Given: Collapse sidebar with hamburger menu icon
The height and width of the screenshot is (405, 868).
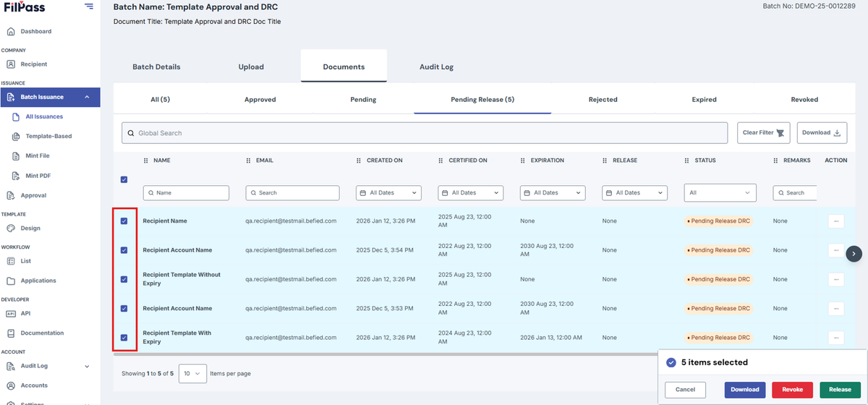Looking at the screenshot, I should (x=88, y=7).
